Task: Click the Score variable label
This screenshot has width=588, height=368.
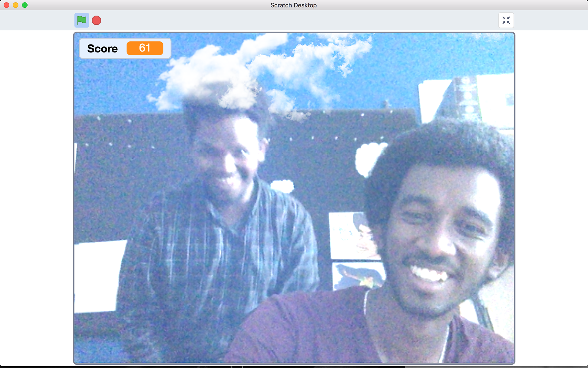Action: point(102,48)
